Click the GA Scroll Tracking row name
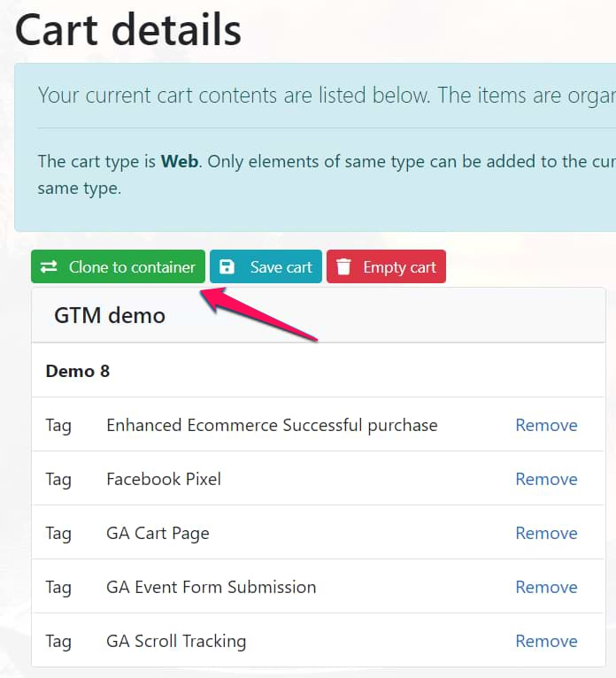 click(176, 641)
